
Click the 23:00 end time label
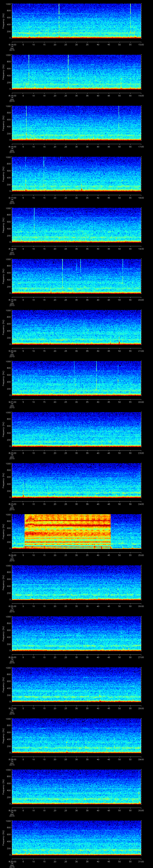[141, 453]
